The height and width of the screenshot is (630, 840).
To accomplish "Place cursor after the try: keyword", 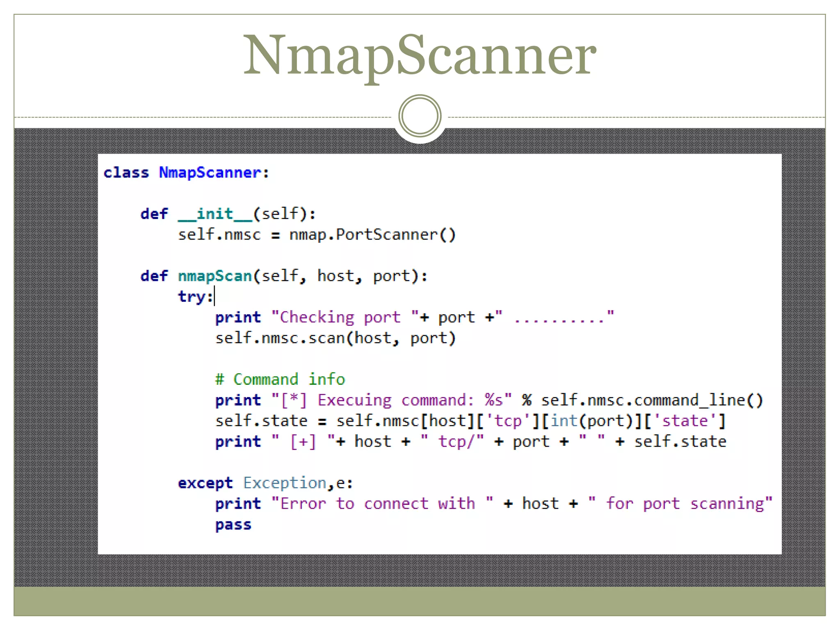I will tap(215, 297).
